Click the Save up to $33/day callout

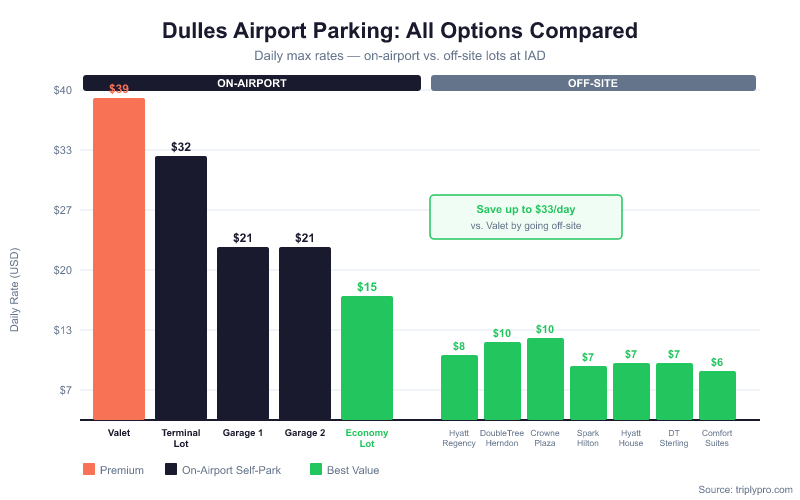526,217
